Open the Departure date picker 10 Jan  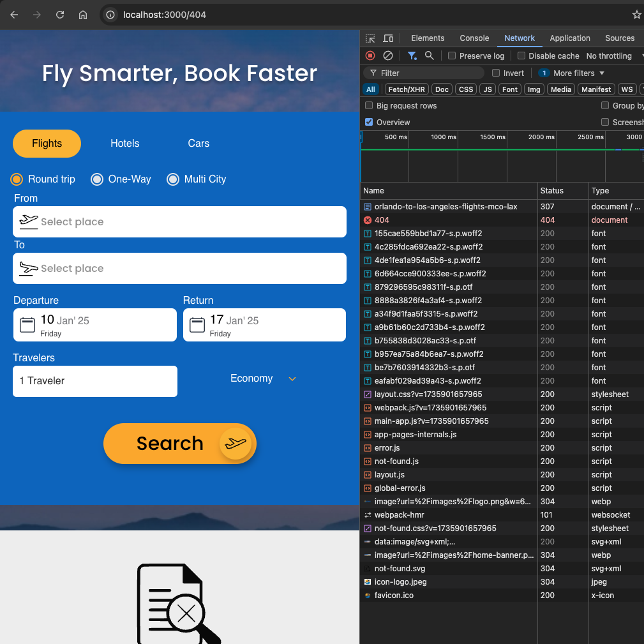tap(95, 325)
